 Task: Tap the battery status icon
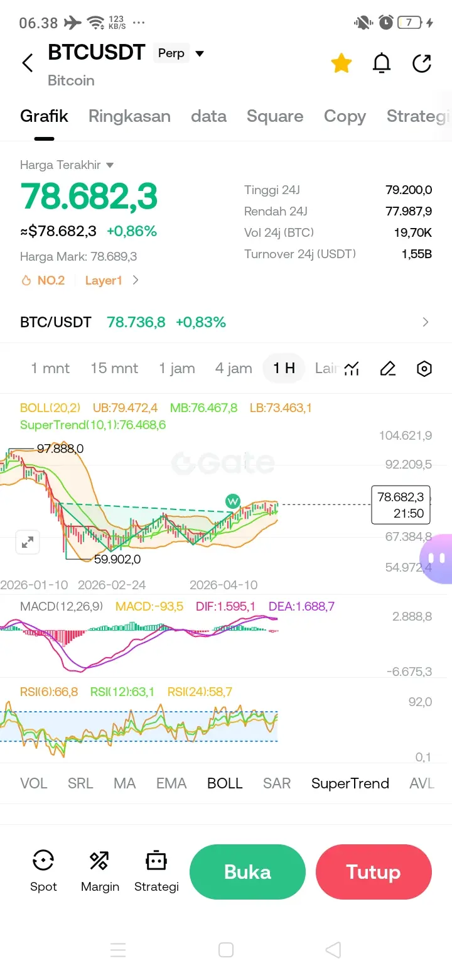click(x=409, y=23)
